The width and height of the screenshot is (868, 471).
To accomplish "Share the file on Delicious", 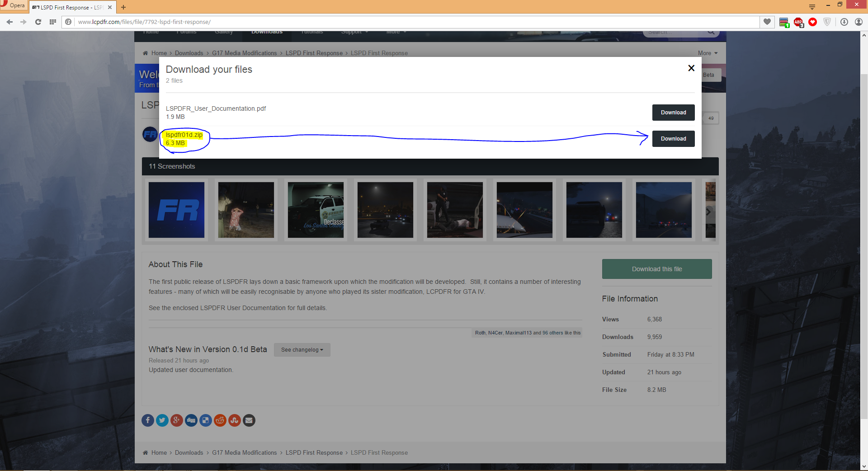I will [x=206, y=420].
